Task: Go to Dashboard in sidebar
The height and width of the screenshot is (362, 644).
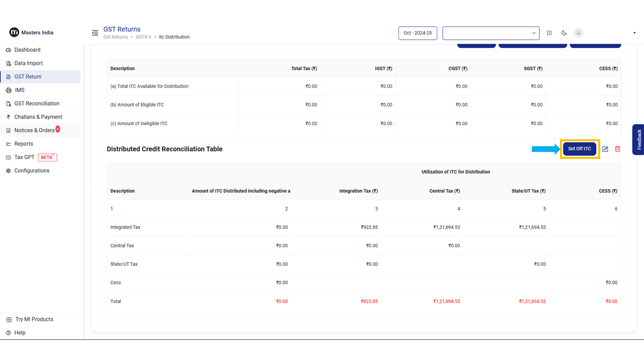Action: tap(27, 50)
